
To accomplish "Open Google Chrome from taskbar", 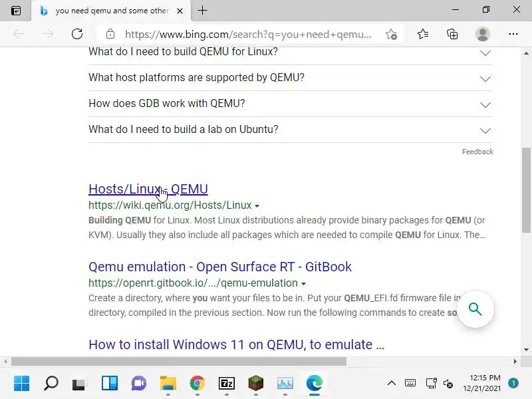I will tap(197, 384).
